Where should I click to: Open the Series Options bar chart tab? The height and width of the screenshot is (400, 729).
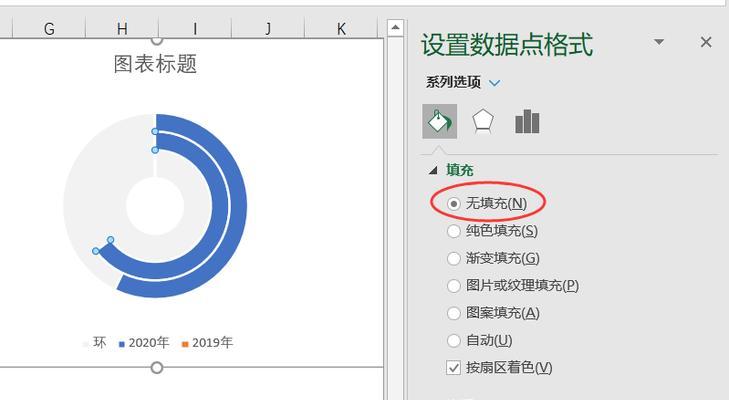[527, 121]
